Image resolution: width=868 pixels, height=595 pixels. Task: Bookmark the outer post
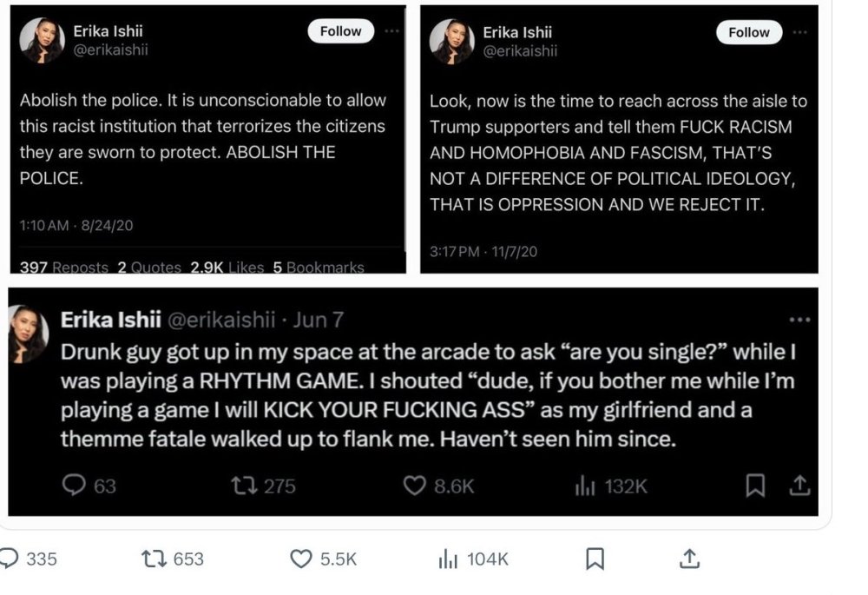pyautogui.click(x=595, y=559)
